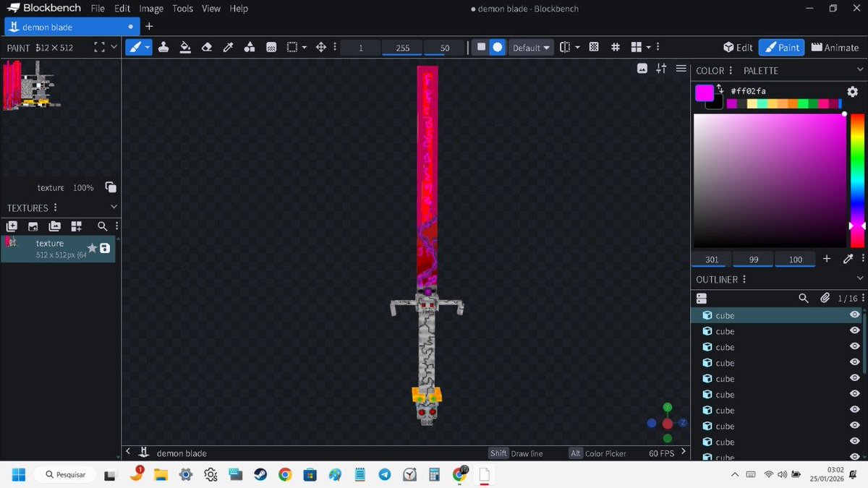This screenshot has width=868, height=488.
Task: Select the rectangular Selection tool
Action: tap(292, 47)
